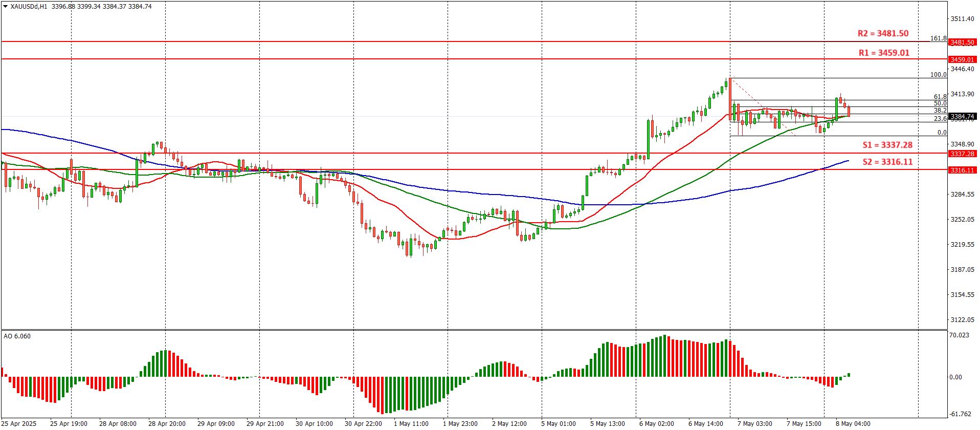Click the 70.023 value on the AO scale
980x430 pixels.
959,335
